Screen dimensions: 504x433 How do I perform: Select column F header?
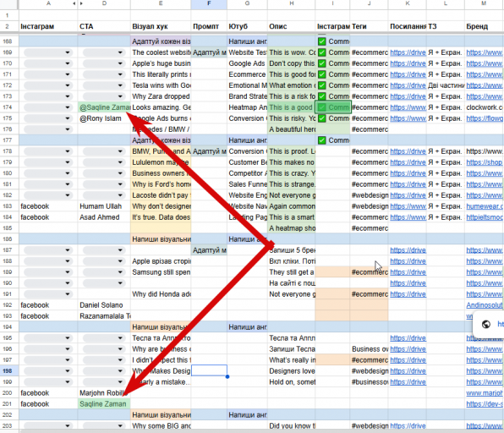(209, 3)
